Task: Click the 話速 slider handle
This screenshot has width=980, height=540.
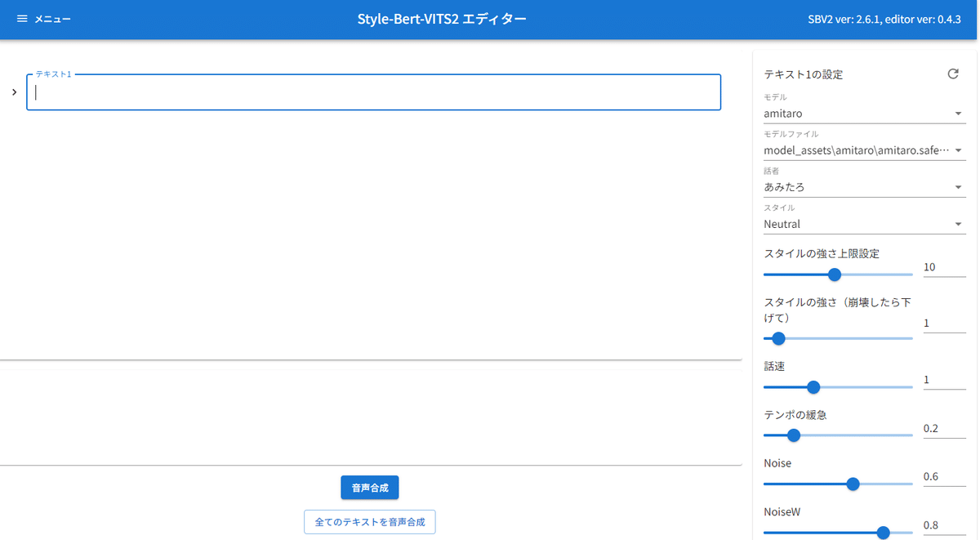Action: tap(813, 387)
